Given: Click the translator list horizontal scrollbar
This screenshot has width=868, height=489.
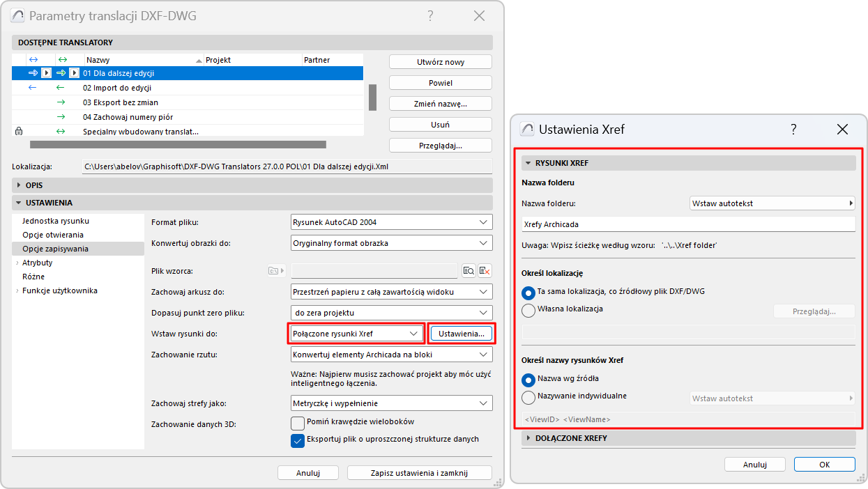Looking at the screenshot, I should click(x=178, y=144).
